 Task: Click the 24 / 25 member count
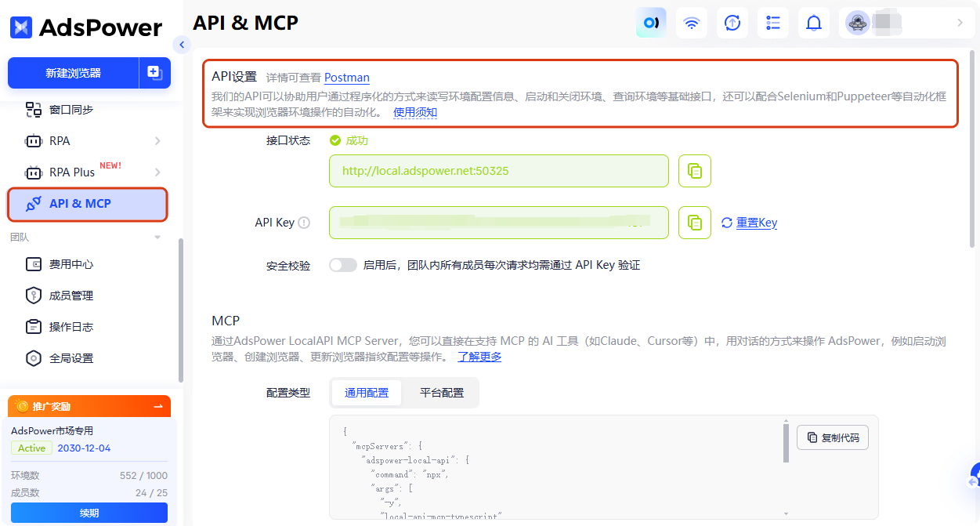[151, 493]
